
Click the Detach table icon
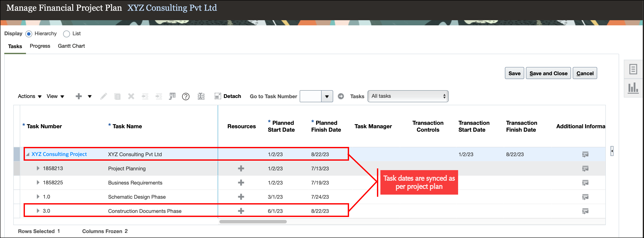pyautogui.click(x=217, y=96)
